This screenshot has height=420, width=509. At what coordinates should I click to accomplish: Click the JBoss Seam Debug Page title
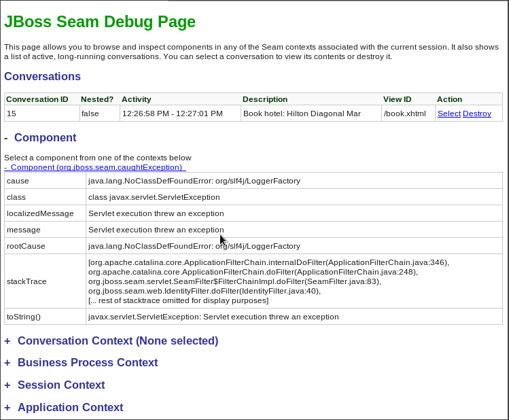[100, 22]
